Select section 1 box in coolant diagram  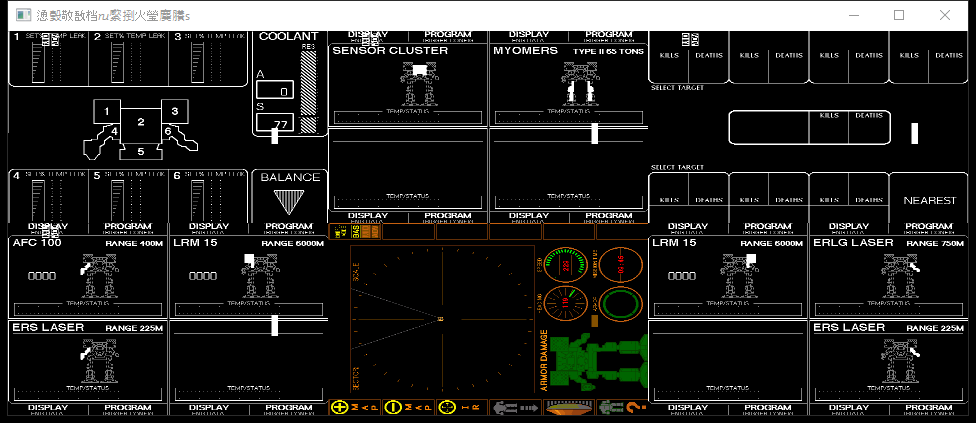coord(107,111)
